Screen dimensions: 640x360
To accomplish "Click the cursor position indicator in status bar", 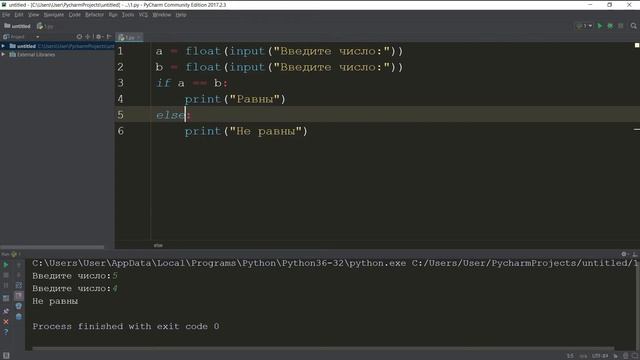I will (x=570, y=356).
